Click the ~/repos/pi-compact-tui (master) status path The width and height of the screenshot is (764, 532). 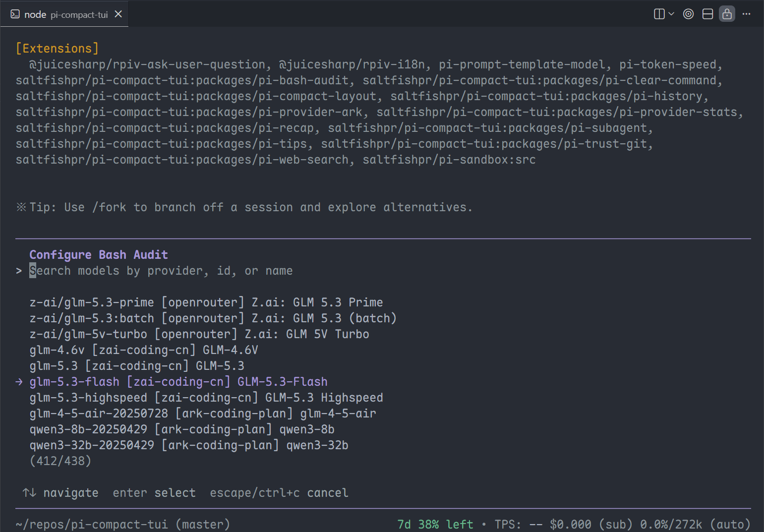click(x=123, y=525)
